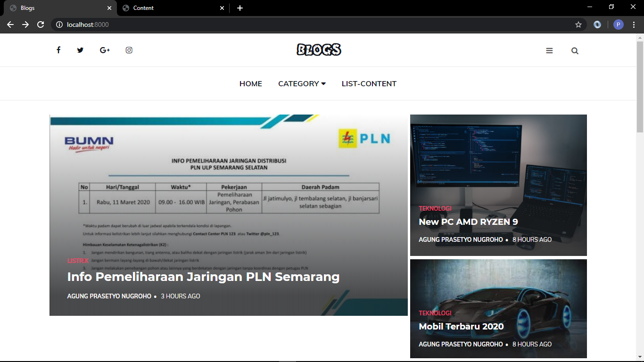The image size is (644, 362).
Task: Open Mobil Terbaru 2020 article title
Action: point(461,327)
